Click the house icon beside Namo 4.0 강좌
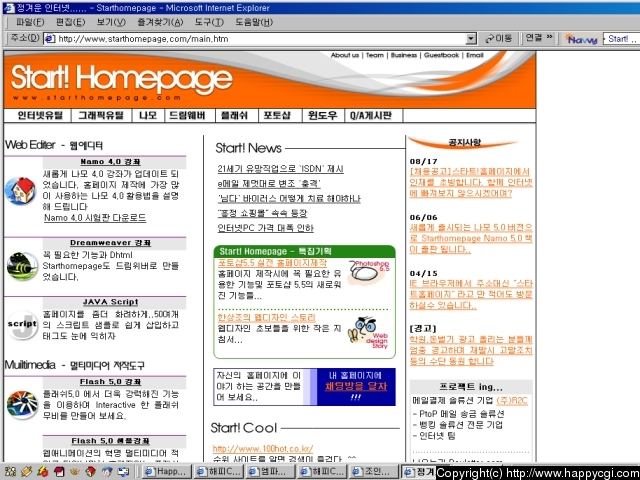Screen dimensions: 640x480 pyautogui.click(x=20, y=191)
